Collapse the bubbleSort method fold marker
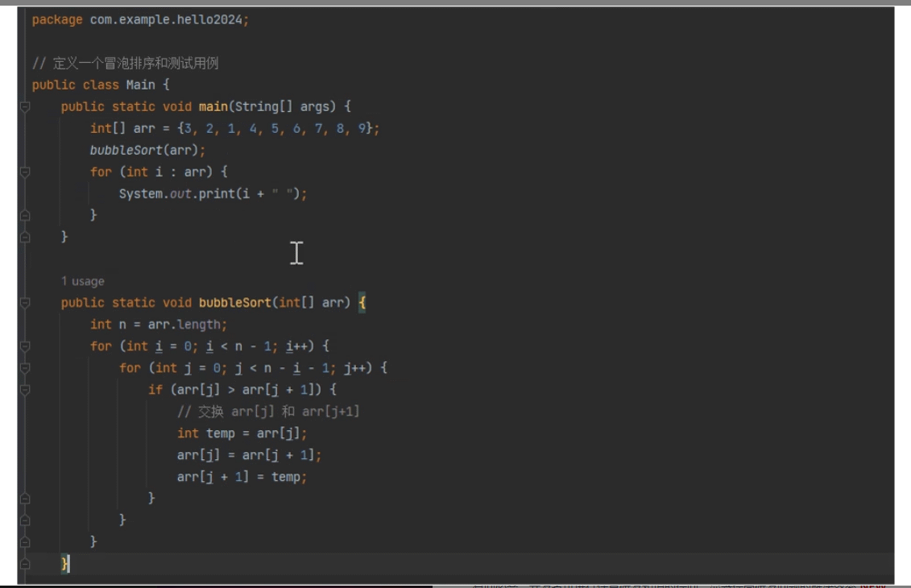The height and width of the screenshot is (588, 911). [x=25, y=303]
